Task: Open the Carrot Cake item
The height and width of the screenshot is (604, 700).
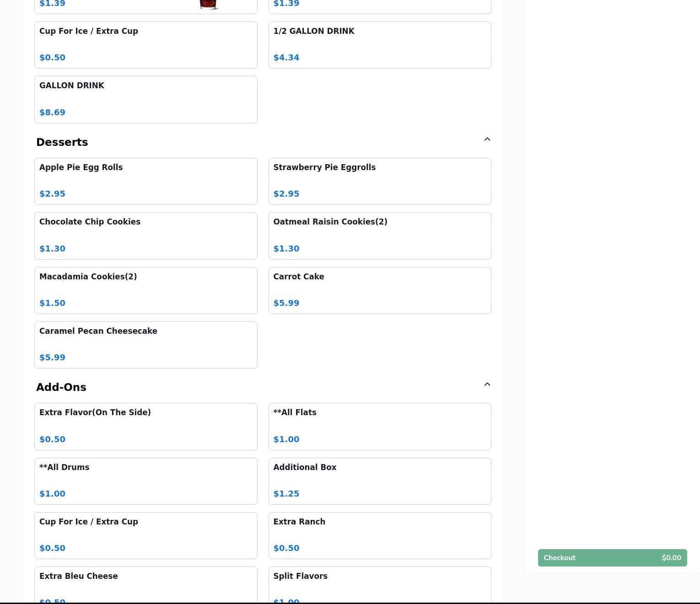Action: pos(379,290)
